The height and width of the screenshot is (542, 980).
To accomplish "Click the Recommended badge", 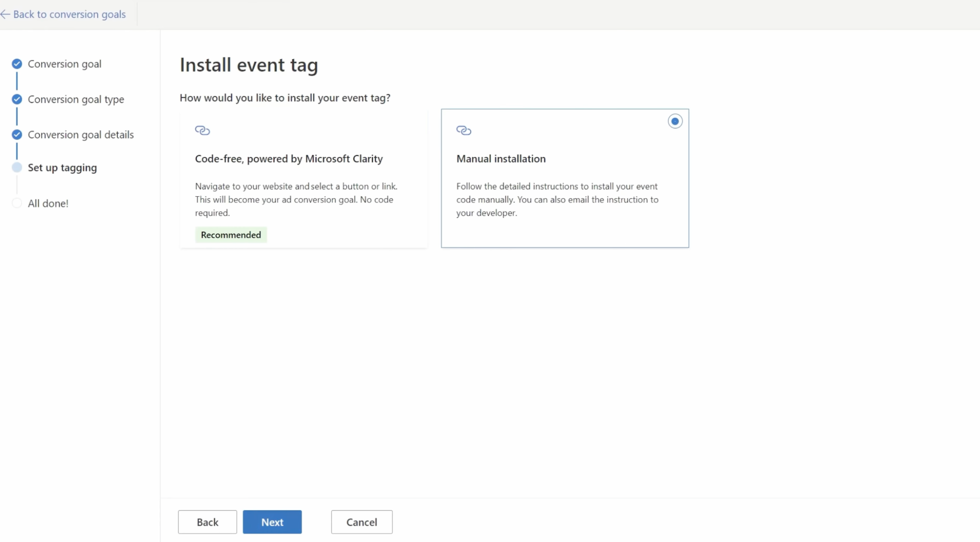I will [x=231, y=235].
